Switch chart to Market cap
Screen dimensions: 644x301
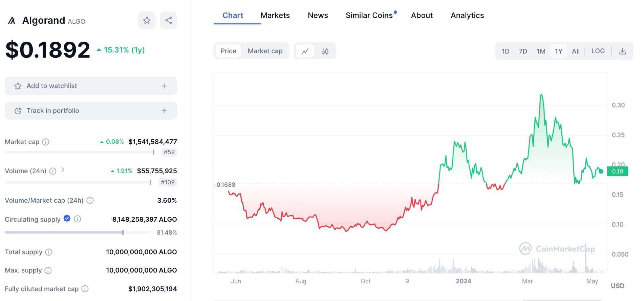pos(265,51)
